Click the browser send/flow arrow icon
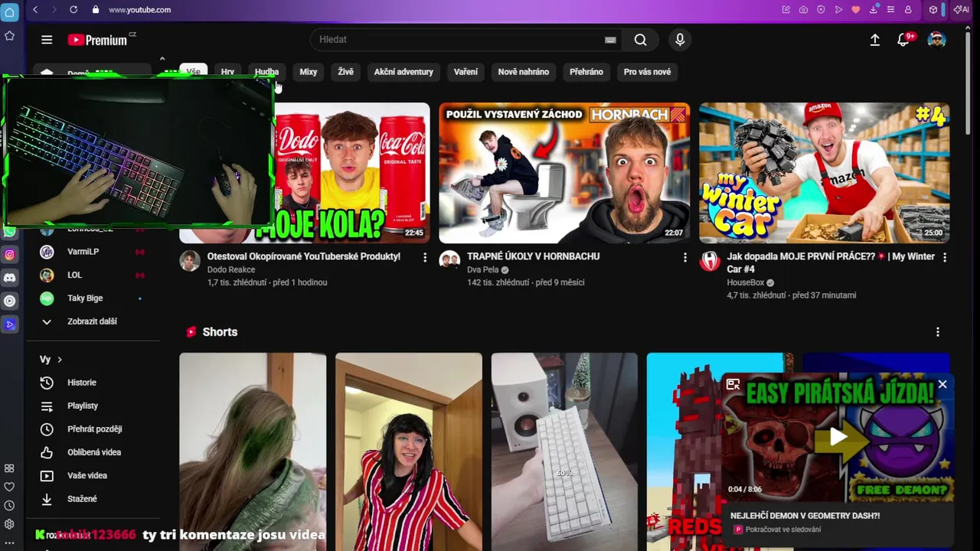Screen dimensions: 980x551 click(x=838, y=10)
